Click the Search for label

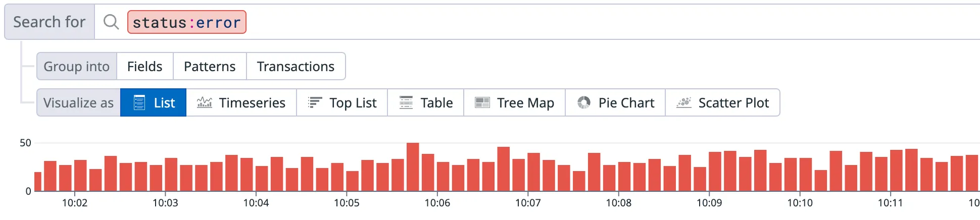click(50, 22)
